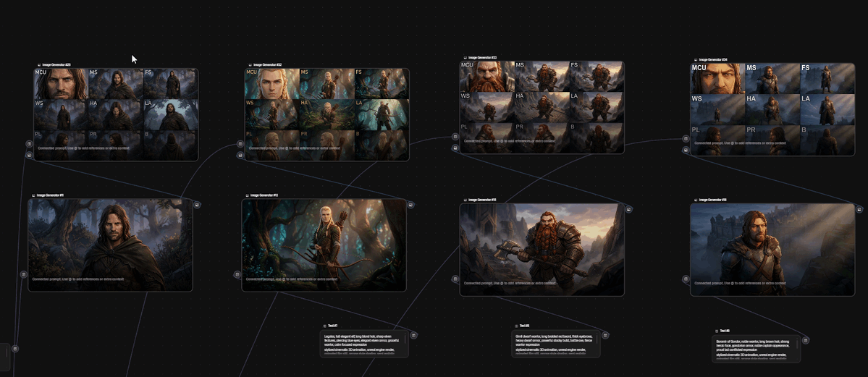Click node icon beside Image Generator #32 title
This screenshot has width=868, height=377.
pos(250,65)
